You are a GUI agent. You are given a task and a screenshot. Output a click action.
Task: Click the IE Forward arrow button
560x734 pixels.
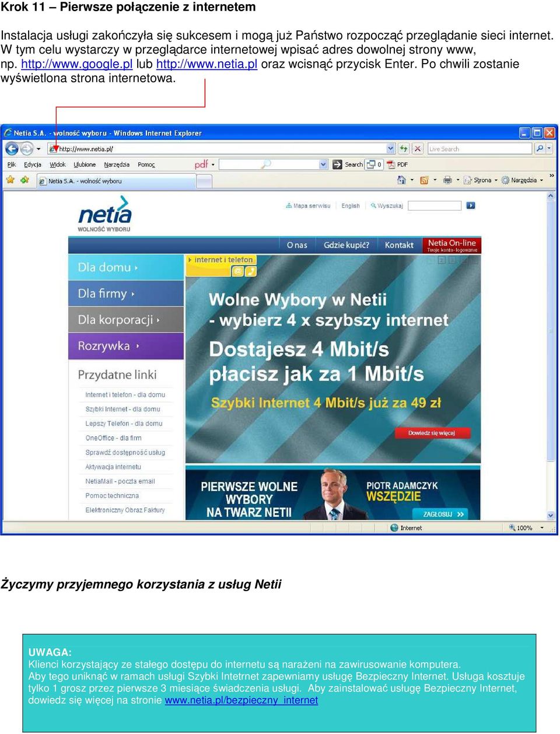click(27, 149)
